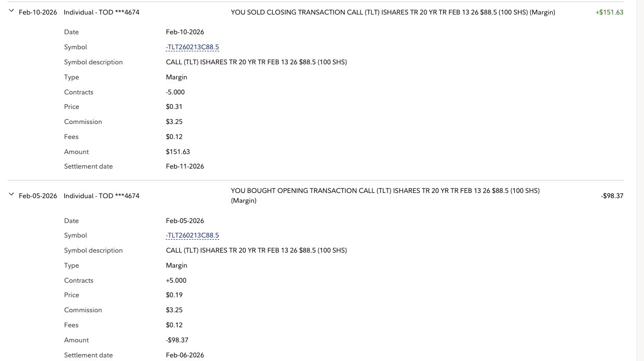Click the Feb-06-2026 settlement date value

(x=185, y=355)
